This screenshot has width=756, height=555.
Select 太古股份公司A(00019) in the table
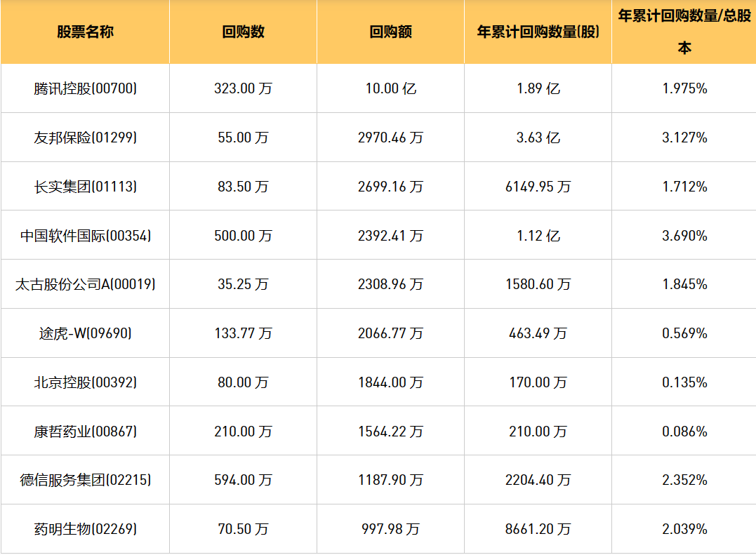coord(85,284)
